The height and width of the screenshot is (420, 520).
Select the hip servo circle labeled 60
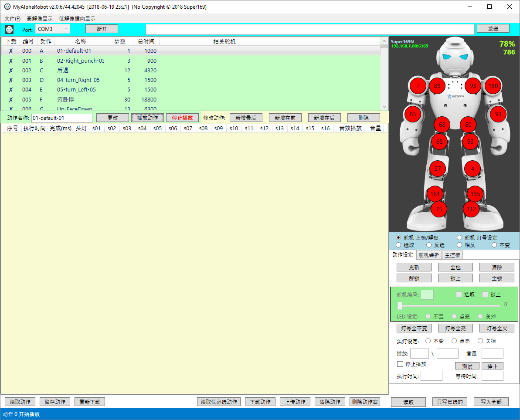[468, 125]
